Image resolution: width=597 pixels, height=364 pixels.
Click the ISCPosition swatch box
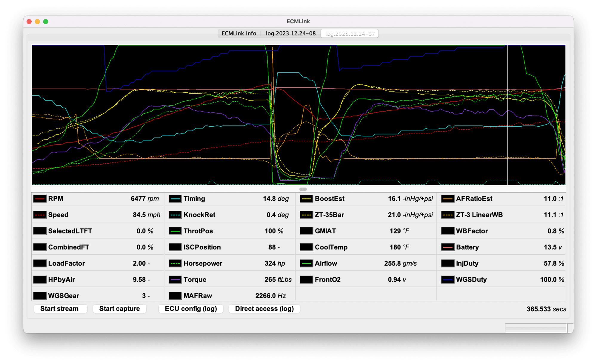(x=175, y=247)
